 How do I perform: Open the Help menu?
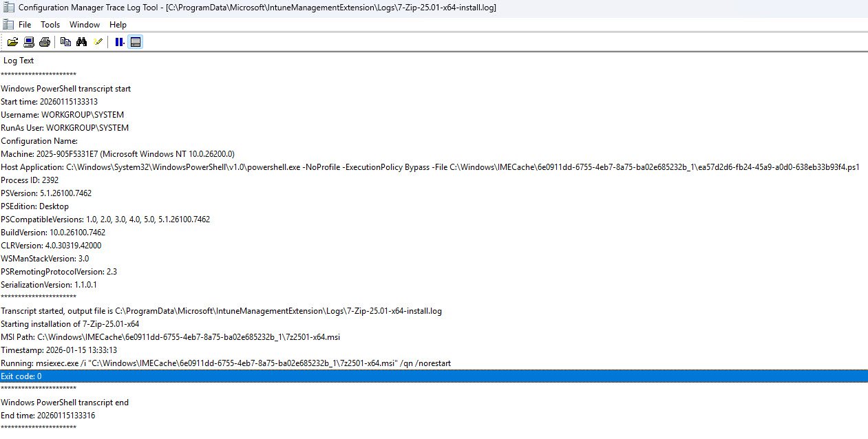[x=118, y=25]
